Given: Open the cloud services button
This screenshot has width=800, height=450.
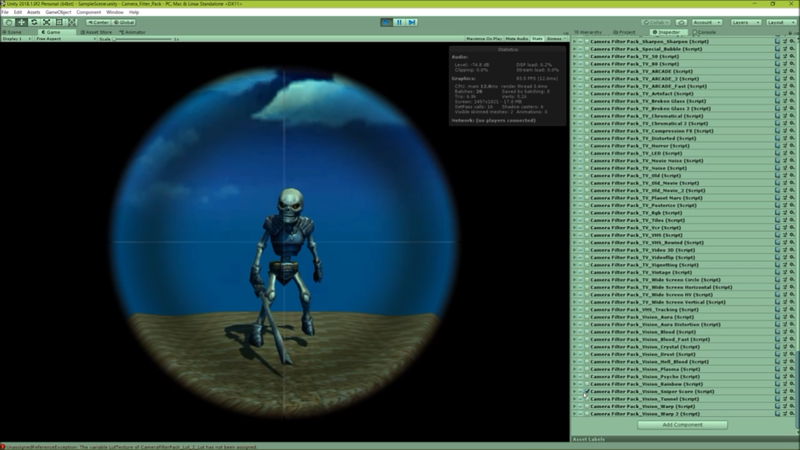Looking at the screenshot, I should pos(681,22).
